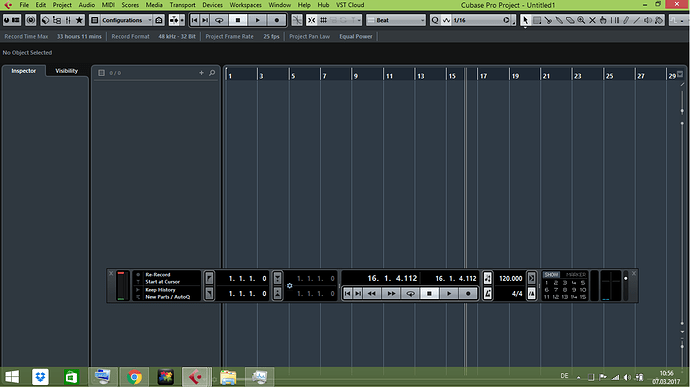Open the Devices menu
The width and height of the screenshot is (690, 387).
coord(213,5)
